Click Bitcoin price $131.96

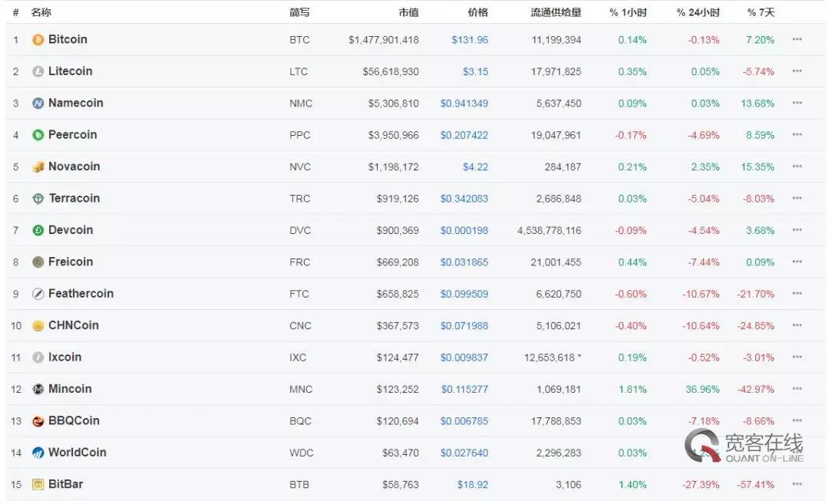click(470, 40)
